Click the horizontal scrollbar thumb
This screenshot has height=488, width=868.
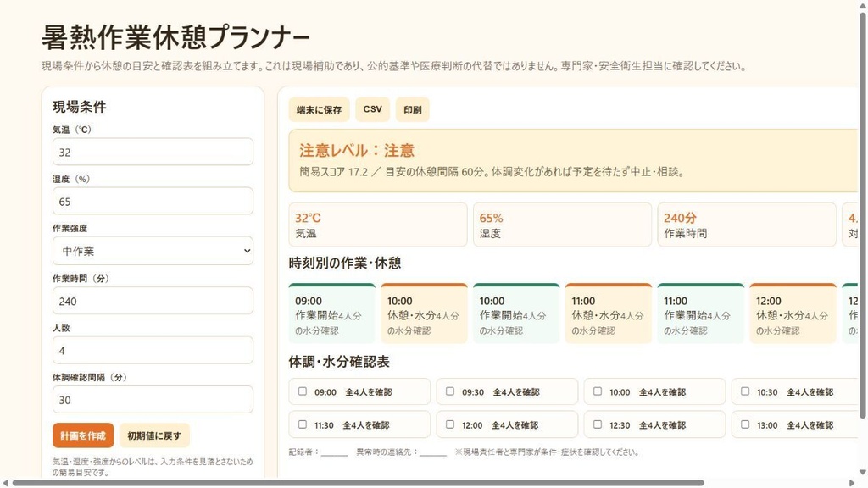(359, 483)
